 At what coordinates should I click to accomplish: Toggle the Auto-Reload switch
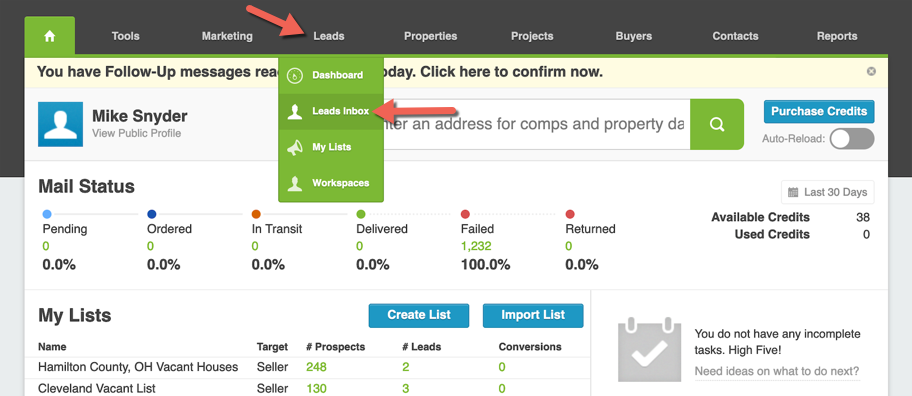pyautogui.click(x=852, y=140)
